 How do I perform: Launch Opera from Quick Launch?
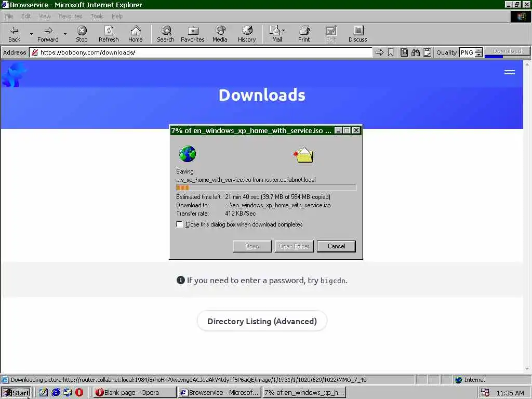click(79, 393)
